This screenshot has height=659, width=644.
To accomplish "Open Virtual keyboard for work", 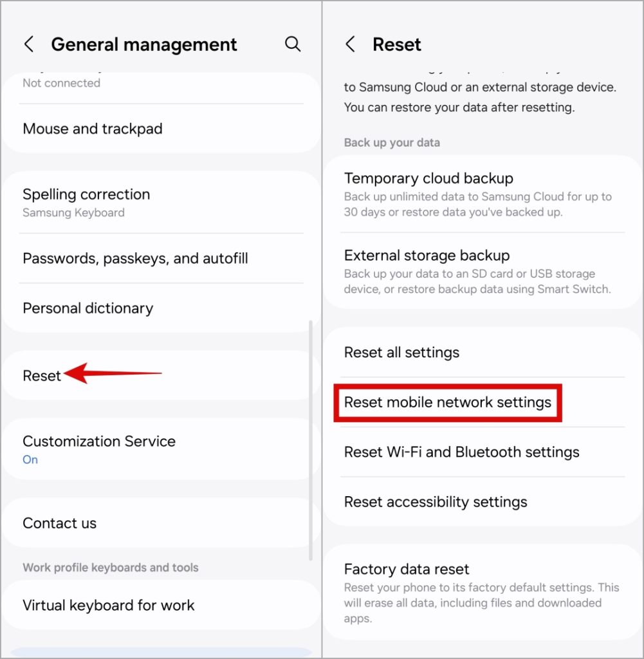I will point(108,605).
